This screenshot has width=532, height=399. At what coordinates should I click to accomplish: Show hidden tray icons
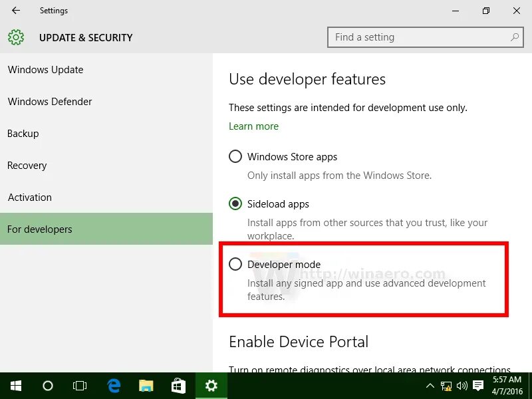[431, 386]
